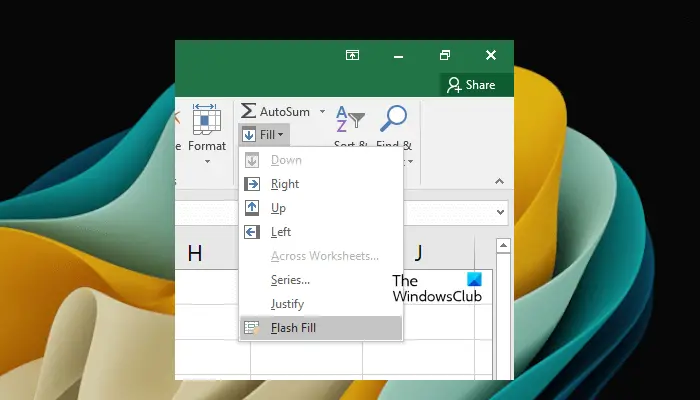Select Up from the Fill menu
Viewport: 700px width, 400px height.
pyautogui.click(x=321, y=208)
